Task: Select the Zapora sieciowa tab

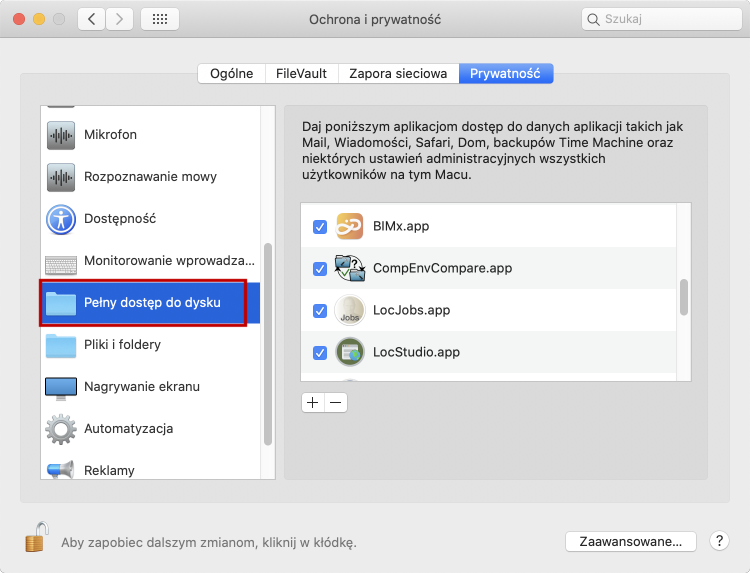Action: [x=398, y=74]
